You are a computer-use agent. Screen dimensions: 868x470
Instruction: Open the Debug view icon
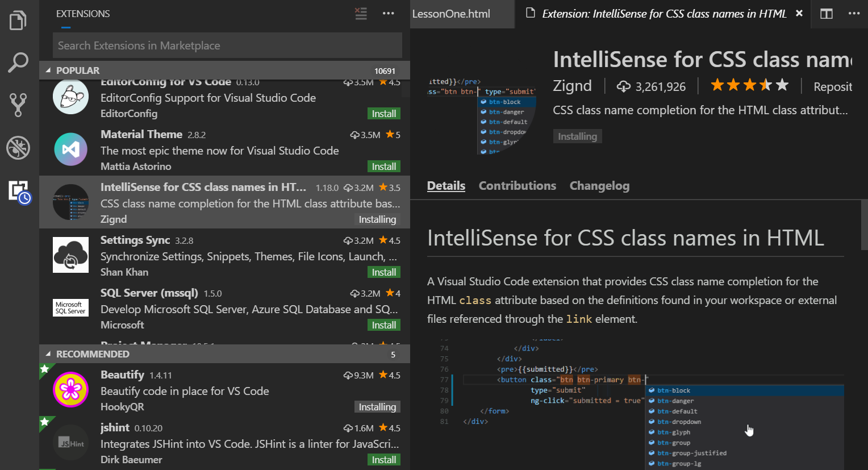[18, 147]
